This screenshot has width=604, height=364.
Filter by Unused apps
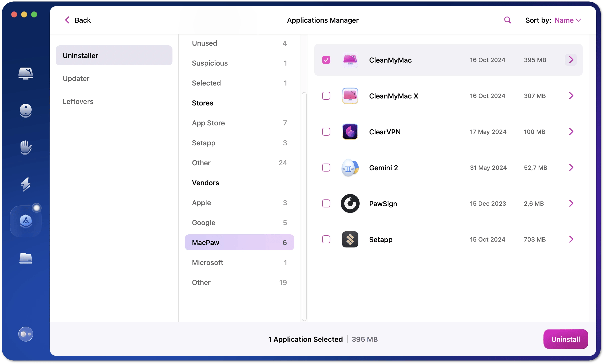[239, 43]
